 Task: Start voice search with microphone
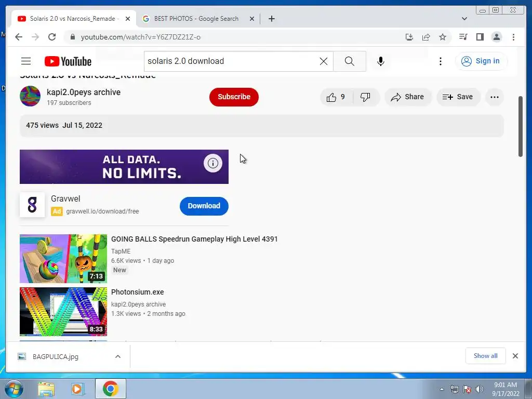381,61
